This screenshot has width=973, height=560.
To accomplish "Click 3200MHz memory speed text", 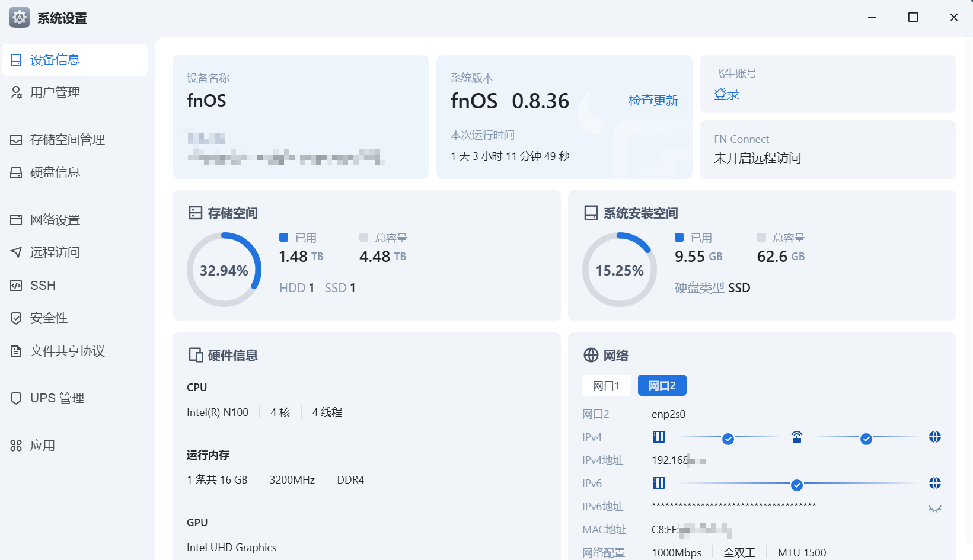I will pyautogui.click(x=292, y=480).
